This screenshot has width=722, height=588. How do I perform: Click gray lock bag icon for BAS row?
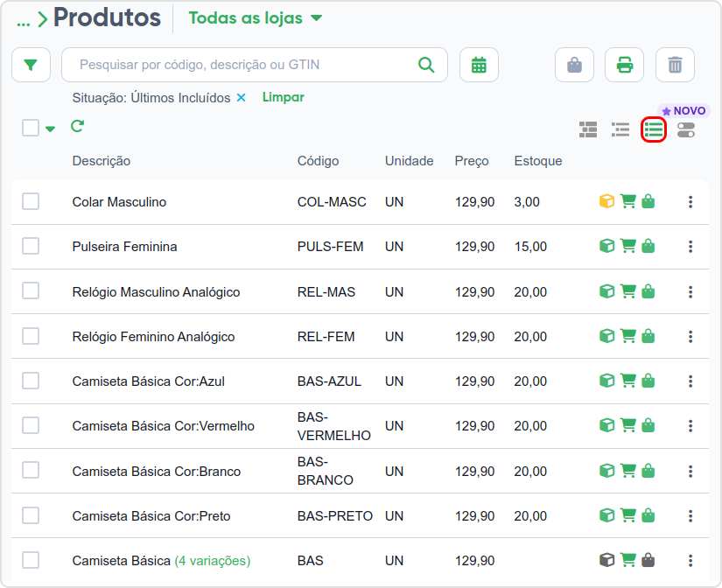point(648,560)
